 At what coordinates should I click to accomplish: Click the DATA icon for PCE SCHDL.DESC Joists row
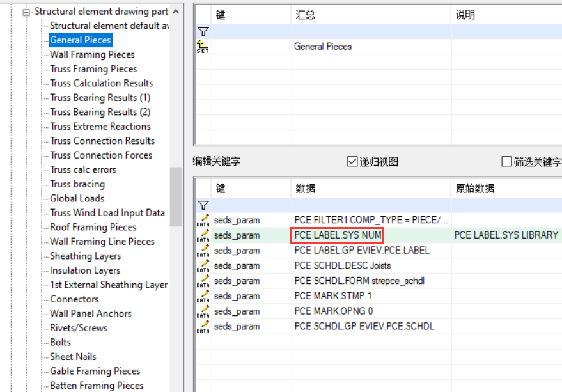click(x=203, y=266)
